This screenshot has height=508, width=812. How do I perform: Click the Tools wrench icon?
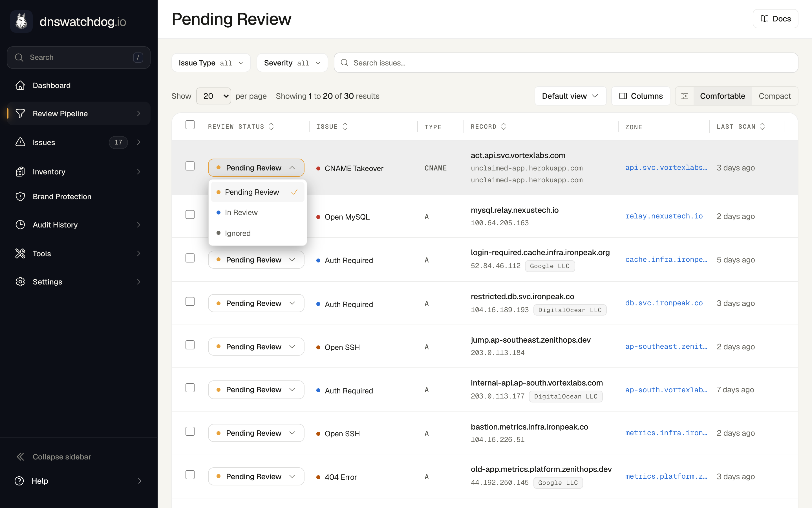20,253
